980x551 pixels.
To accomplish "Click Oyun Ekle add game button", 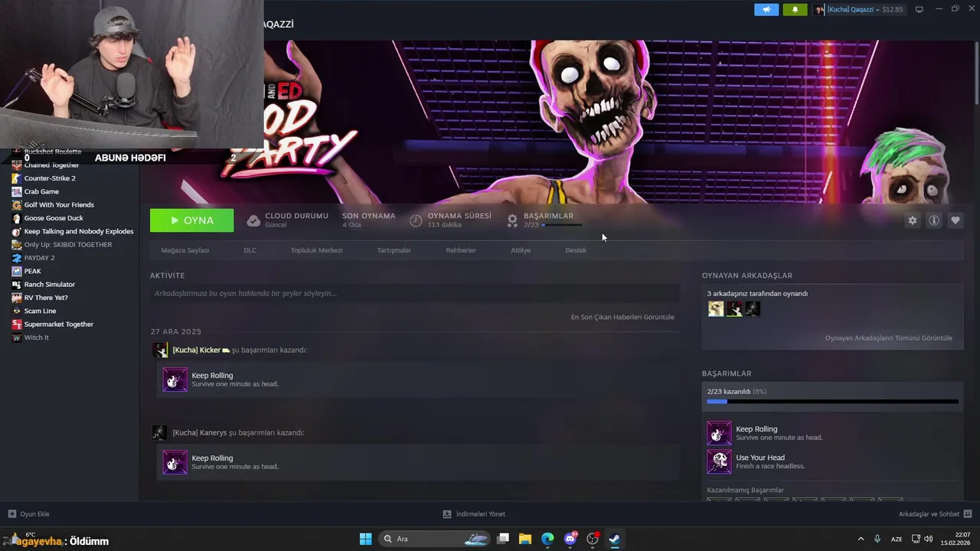I will 29,514.
